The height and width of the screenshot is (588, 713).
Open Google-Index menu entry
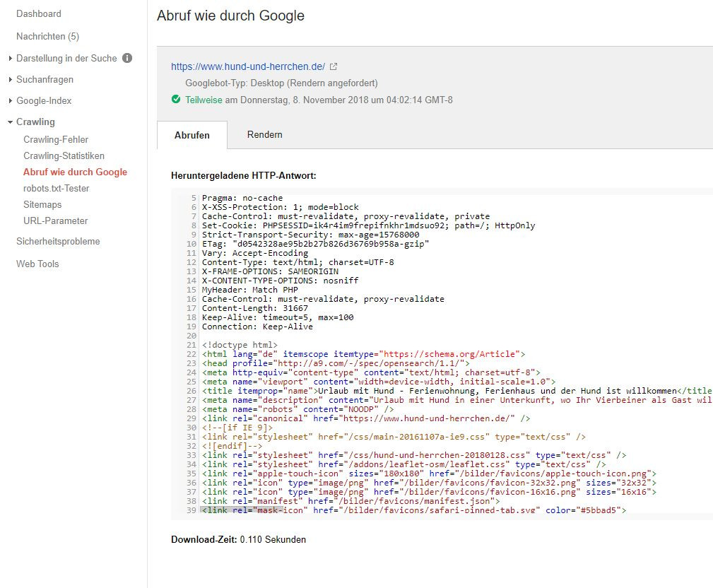pos(44,101)
